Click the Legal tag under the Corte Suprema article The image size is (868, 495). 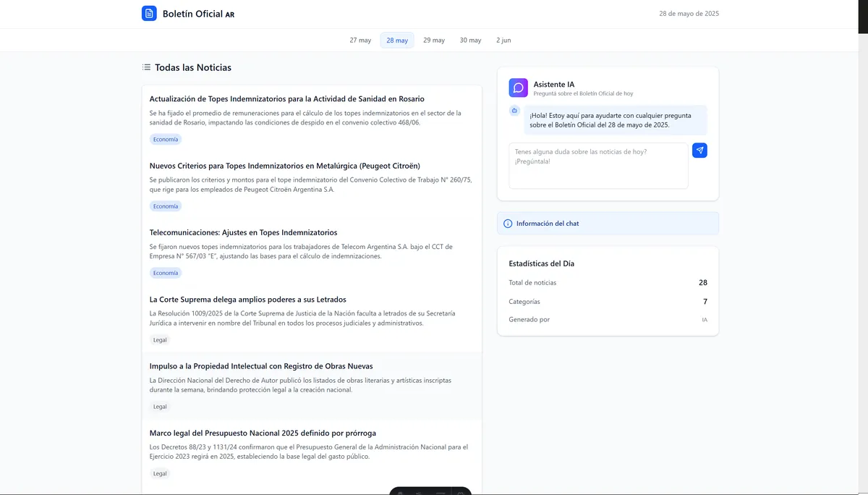[x=160, y=339]
